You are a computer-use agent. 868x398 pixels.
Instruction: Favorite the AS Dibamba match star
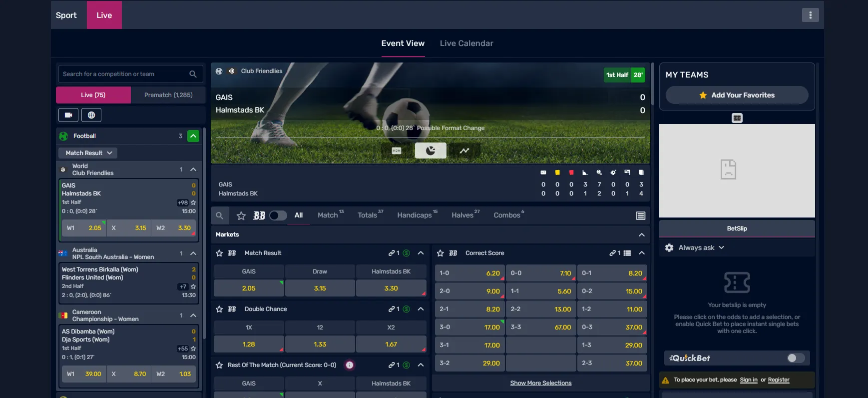point(193,348)
